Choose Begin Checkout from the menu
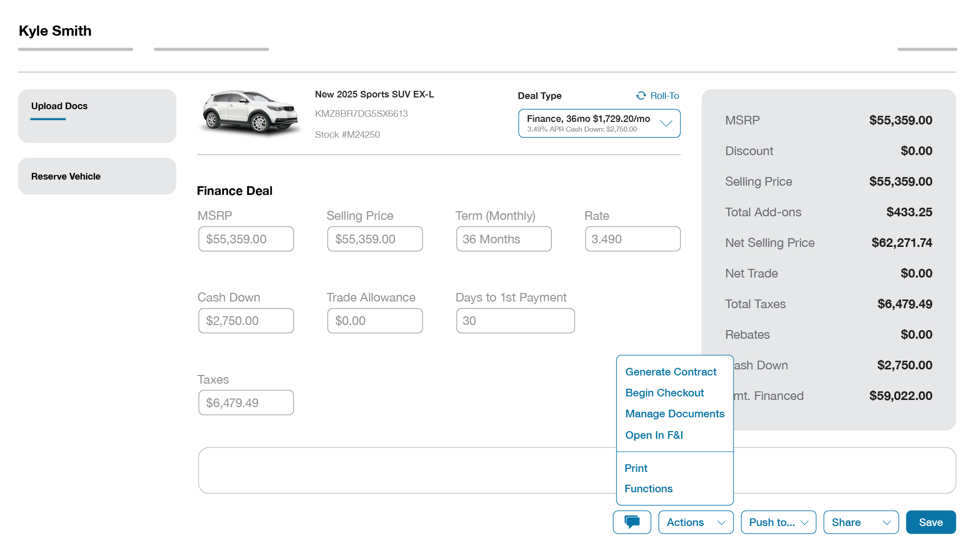980x551 pixels. pyautogui.click(x=665, y=393)
